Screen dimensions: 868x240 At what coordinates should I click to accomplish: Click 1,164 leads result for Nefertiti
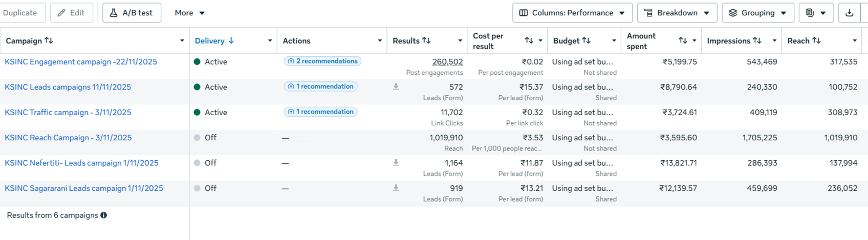(453, 163)
